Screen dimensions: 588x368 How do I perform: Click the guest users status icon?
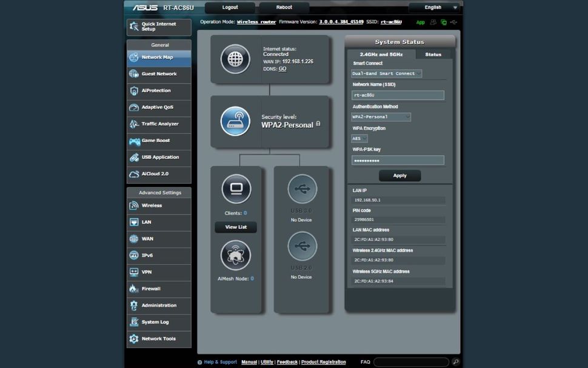point(433,22)
